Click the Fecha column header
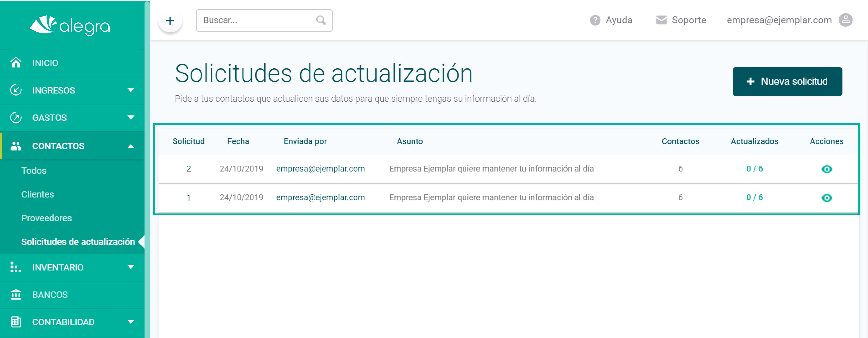The height and width of the screenshot is (338, 868). coord(238,141)
